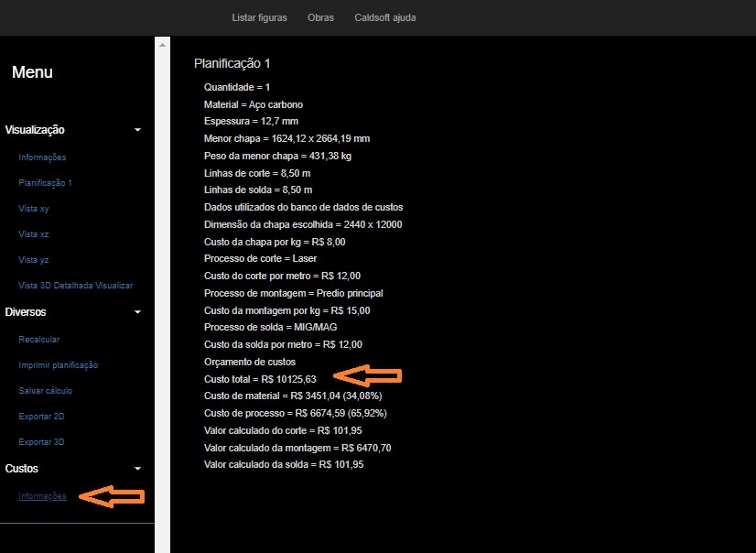This screenshot has width=756, height=553.
Task: Open Caldsoft ajuda help link
Action: [384, 17]
